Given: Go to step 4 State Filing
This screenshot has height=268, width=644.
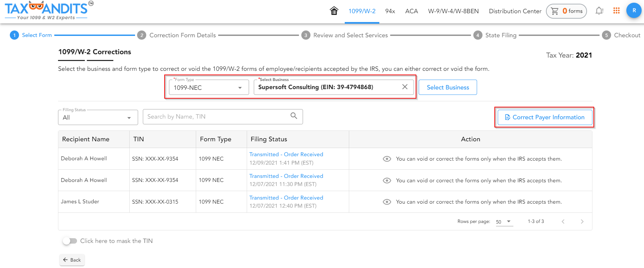Looking at the screenshot, I should coord(495,35).
